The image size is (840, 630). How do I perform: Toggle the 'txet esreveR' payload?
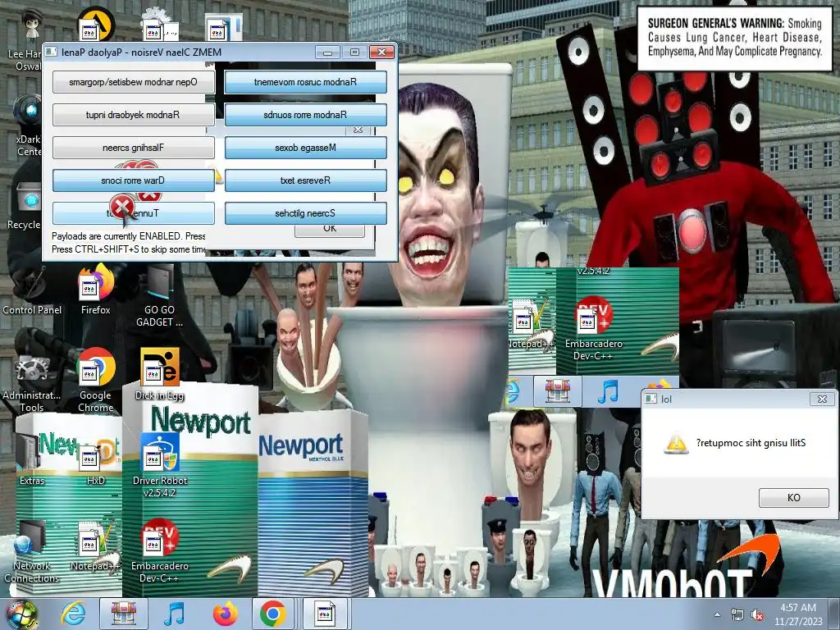pyautogui.click(x=305, y=180)
